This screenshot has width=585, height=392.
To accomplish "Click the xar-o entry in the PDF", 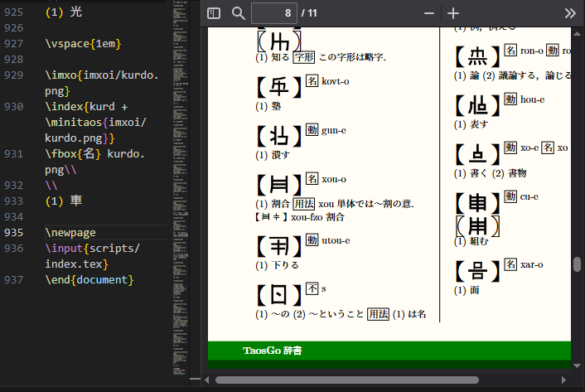I will [x=532, y=265].
